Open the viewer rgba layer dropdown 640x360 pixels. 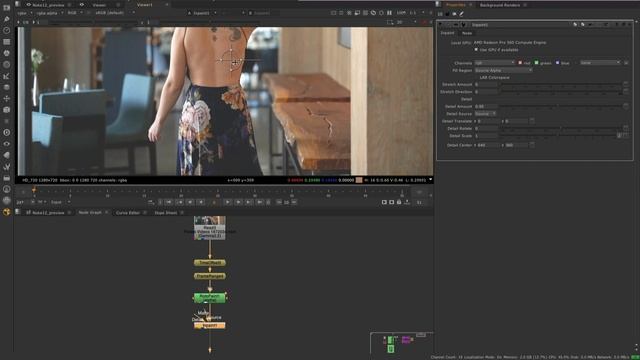click(25, 13)
